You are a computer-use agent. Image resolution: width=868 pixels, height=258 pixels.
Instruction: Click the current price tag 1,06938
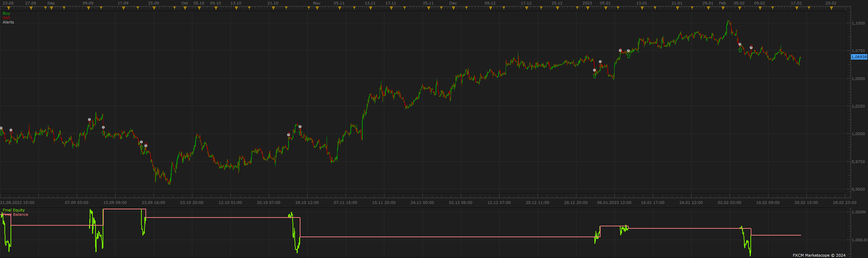pyautogui.click(x=859, y=57)
